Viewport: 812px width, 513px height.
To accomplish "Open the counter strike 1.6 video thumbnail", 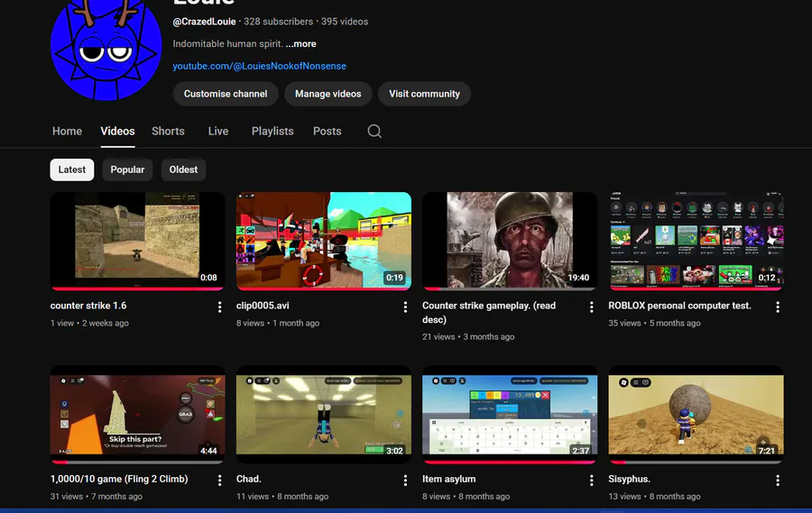I will [138, 242].
